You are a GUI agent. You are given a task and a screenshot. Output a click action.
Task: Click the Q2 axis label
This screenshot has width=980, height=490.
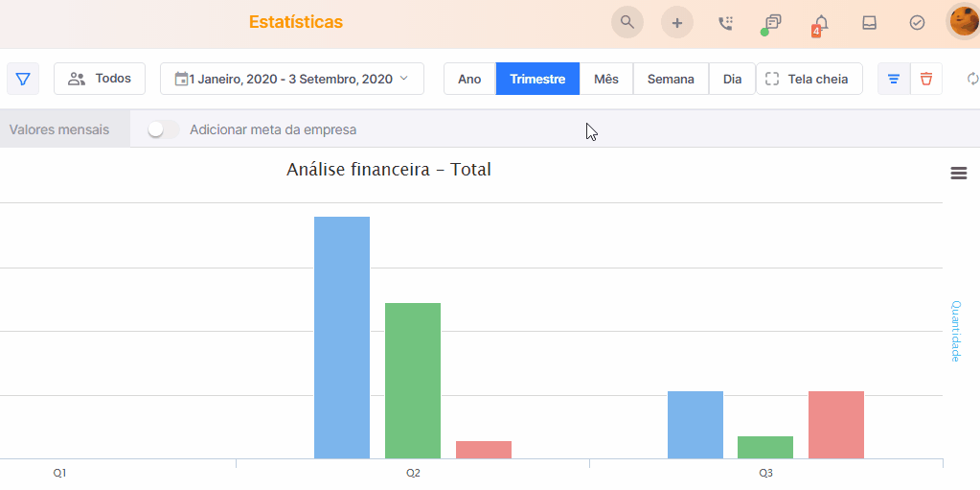coord(413,473)
